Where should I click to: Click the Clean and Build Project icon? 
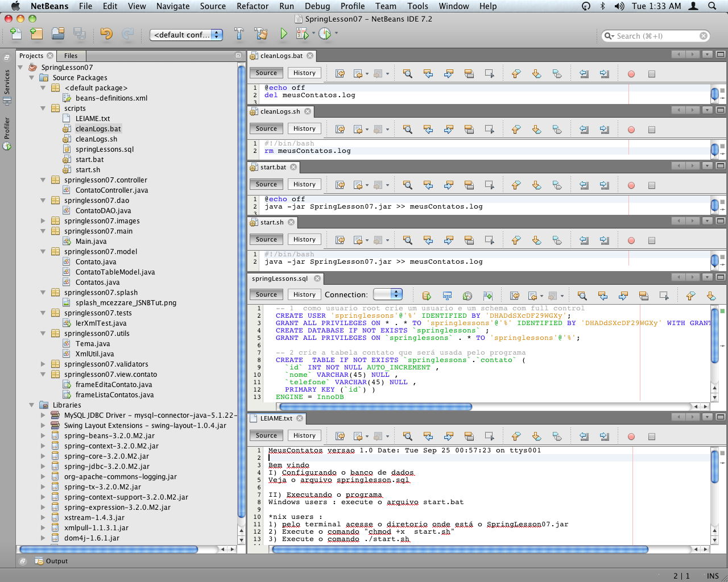261,34
